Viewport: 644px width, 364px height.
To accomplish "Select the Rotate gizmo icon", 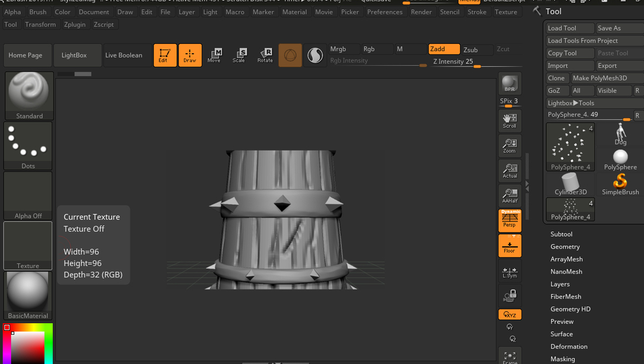I will pos(265,55).
